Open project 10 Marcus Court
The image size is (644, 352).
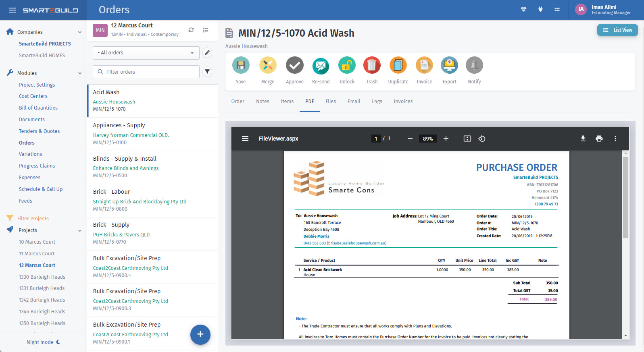click(x=37, y=242)
